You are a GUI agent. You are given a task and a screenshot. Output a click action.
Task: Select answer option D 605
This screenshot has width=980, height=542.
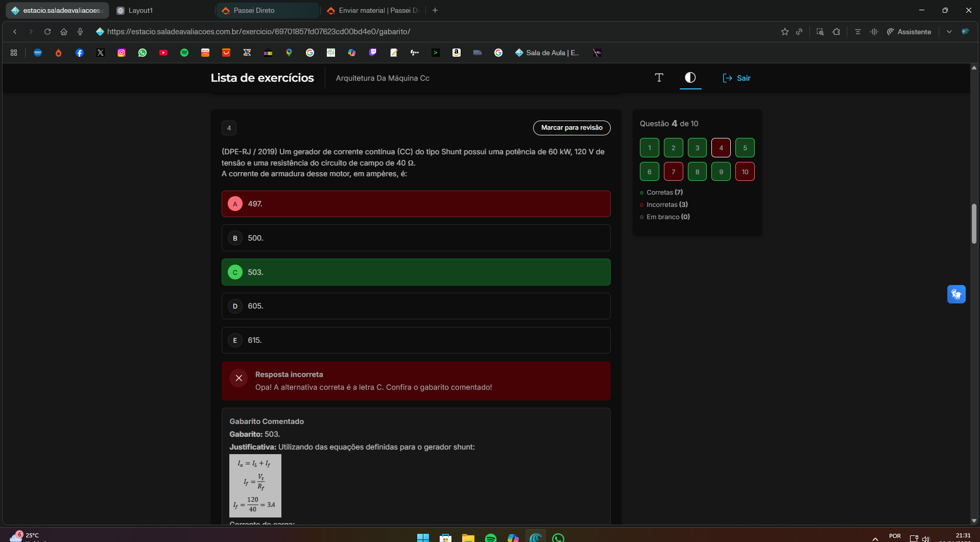tap(416, 306)
